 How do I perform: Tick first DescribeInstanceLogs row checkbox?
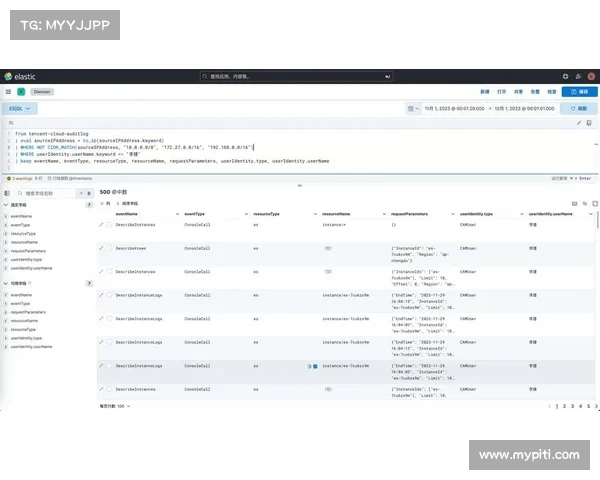click(x=109, y=295)
